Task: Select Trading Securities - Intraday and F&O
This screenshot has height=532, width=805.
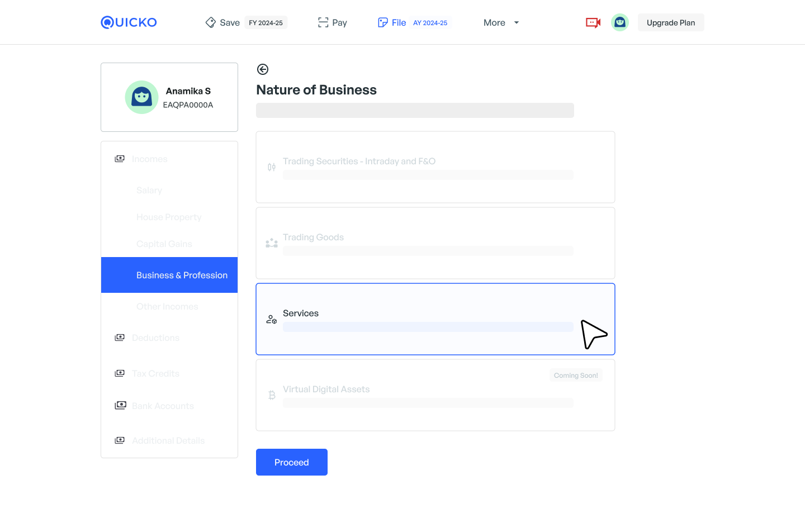Action: click(x=435, y=167)
